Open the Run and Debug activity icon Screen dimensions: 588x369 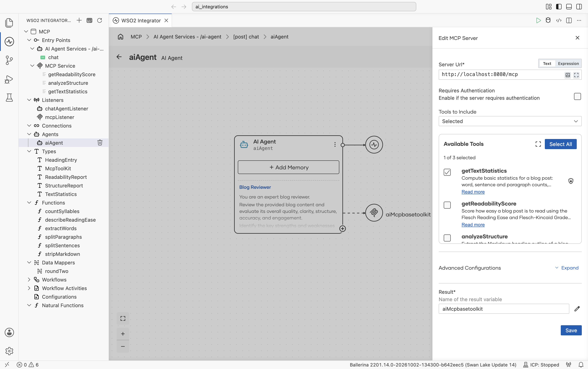point(9,79)
